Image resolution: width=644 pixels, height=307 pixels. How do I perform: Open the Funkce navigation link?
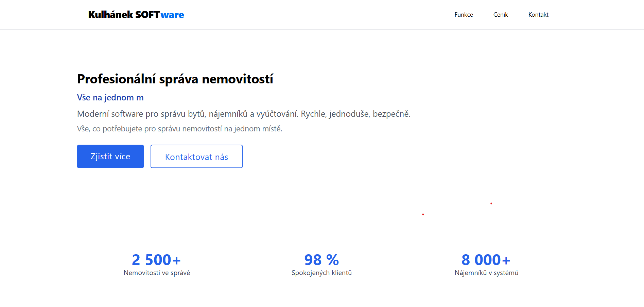(464, 15)
